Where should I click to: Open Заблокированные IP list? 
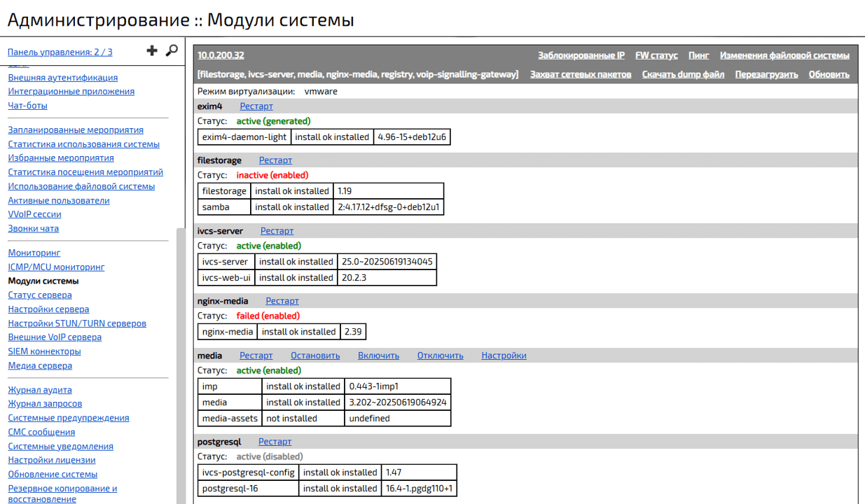pos(581,55)
